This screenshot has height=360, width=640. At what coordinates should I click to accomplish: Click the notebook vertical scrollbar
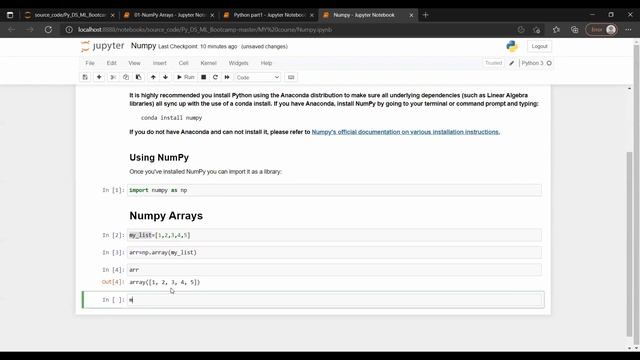[x=629, y=244]
